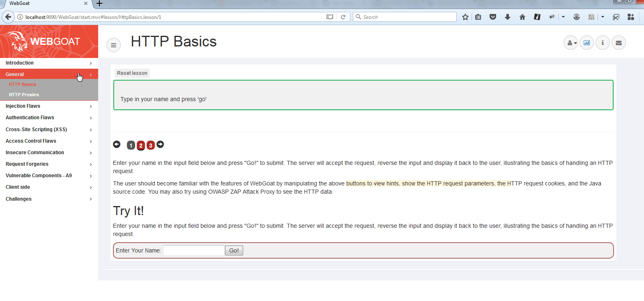Save page to Pocket icon
The width and height of the screenshot is (644, 301).
493,17
